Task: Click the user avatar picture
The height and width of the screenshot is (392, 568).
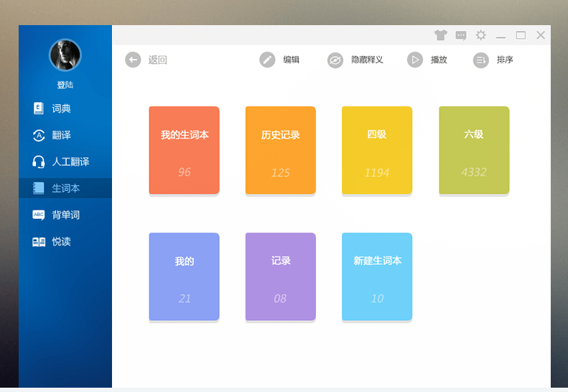Action: [x=65, y=55]
